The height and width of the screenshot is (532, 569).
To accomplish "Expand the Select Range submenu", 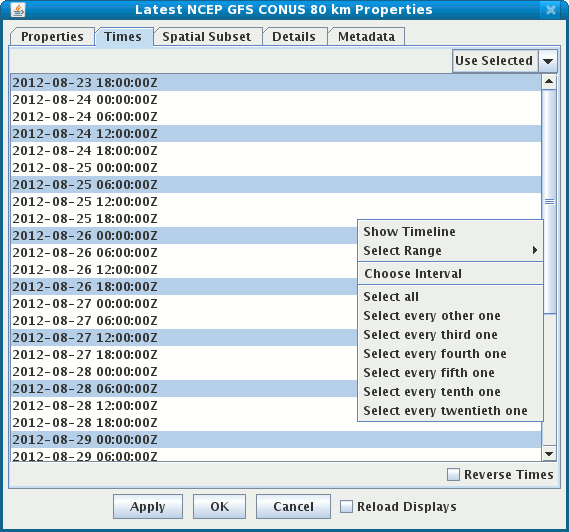I will [450, 250].
